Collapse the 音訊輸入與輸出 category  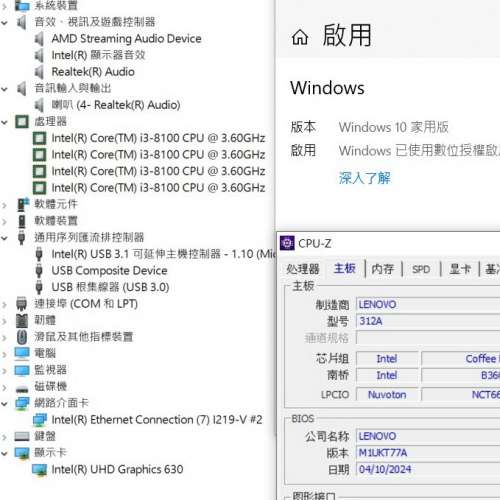click(x=4, y=89)
